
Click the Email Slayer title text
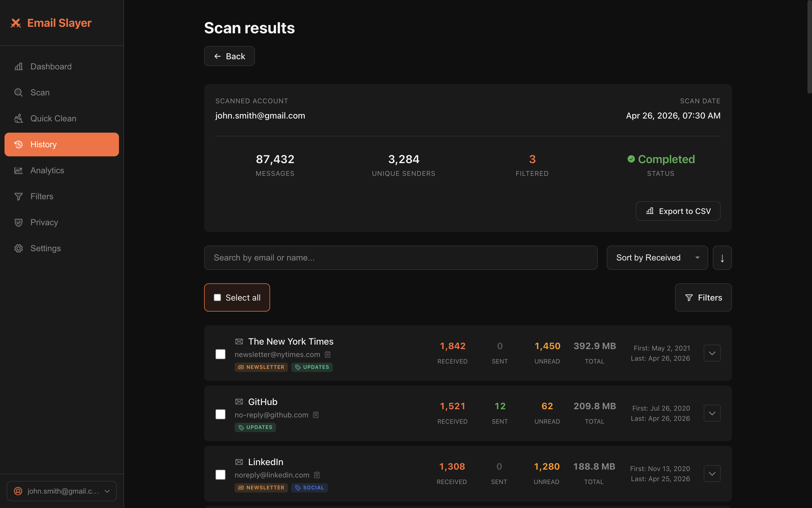[59, 23]
